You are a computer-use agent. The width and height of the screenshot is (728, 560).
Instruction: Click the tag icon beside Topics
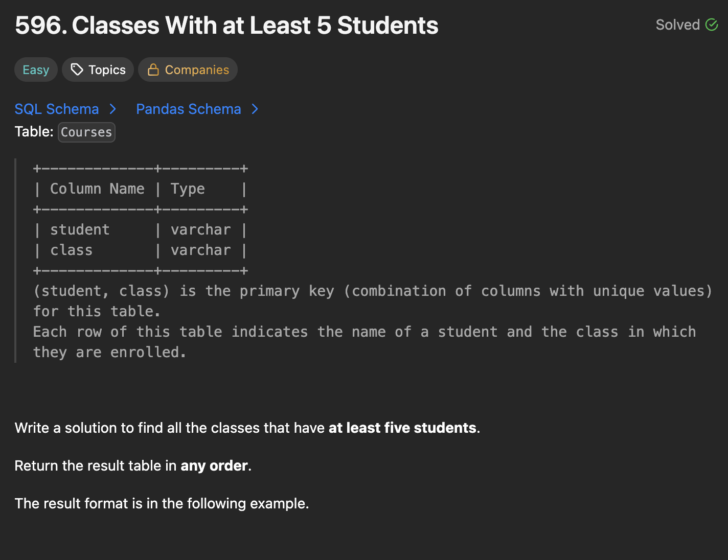pyautogui.click(x=77, y=69)
